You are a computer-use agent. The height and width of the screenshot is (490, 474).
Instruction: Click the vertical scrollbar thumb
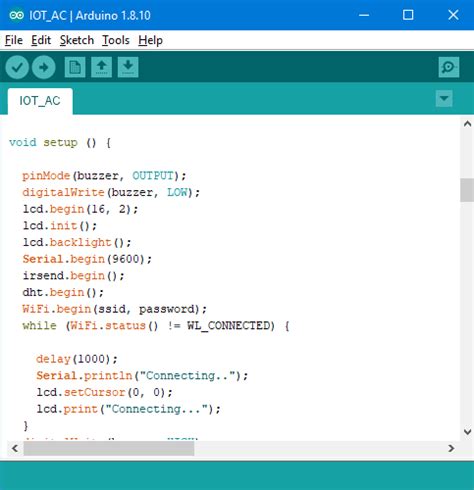[467, 190]
